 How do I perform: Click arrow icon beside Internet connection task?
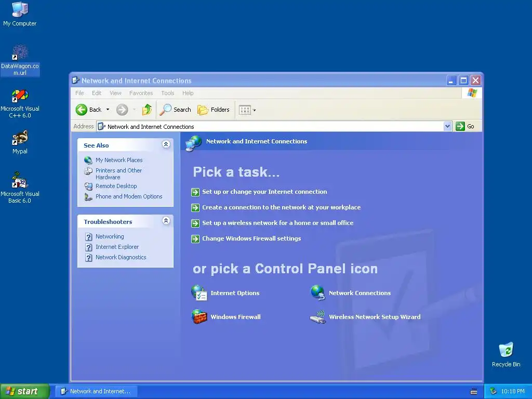tap(195, 192)
